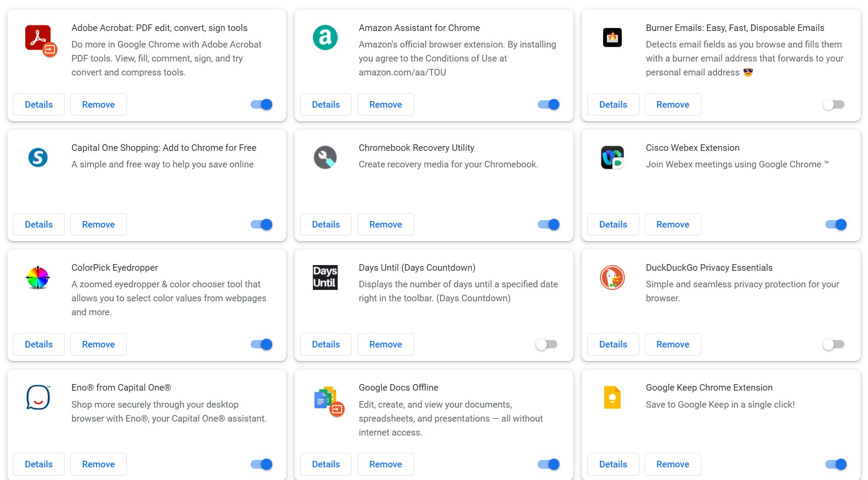Turn off Capital One Shopping toggle

click(261, 224)
